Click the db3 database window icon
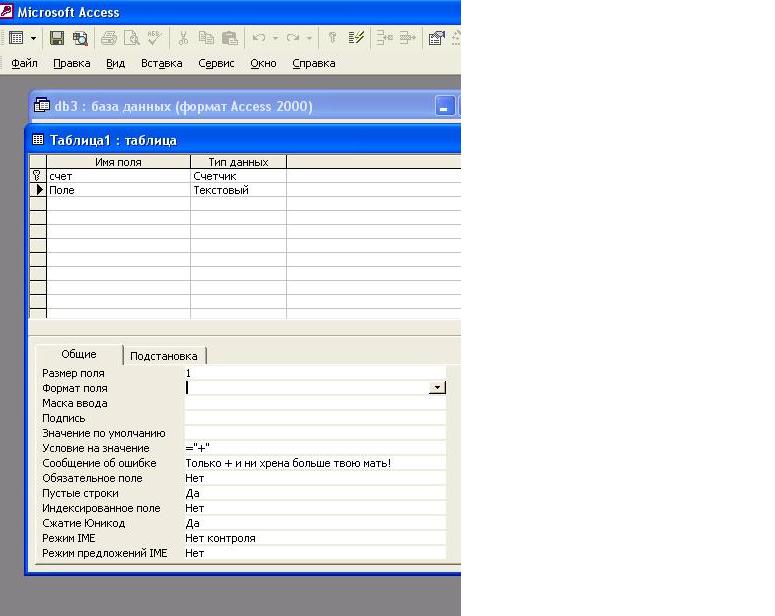775x616 pixels. (42, 105)
